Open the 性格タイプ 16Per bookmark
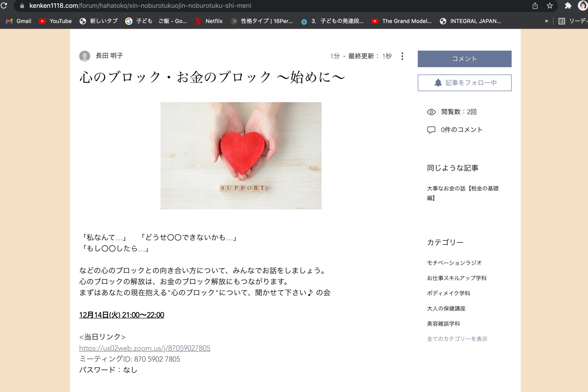Image resolution: width=588 pixels, height=392 pixels. (261, 21)
